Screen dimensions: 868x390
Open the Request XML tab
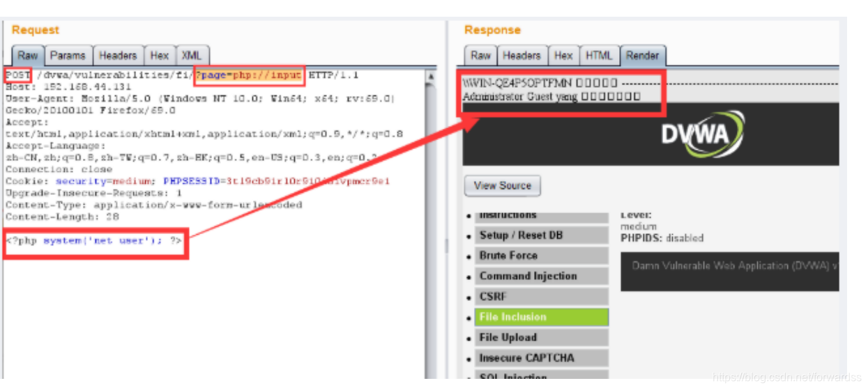(191, 56)
